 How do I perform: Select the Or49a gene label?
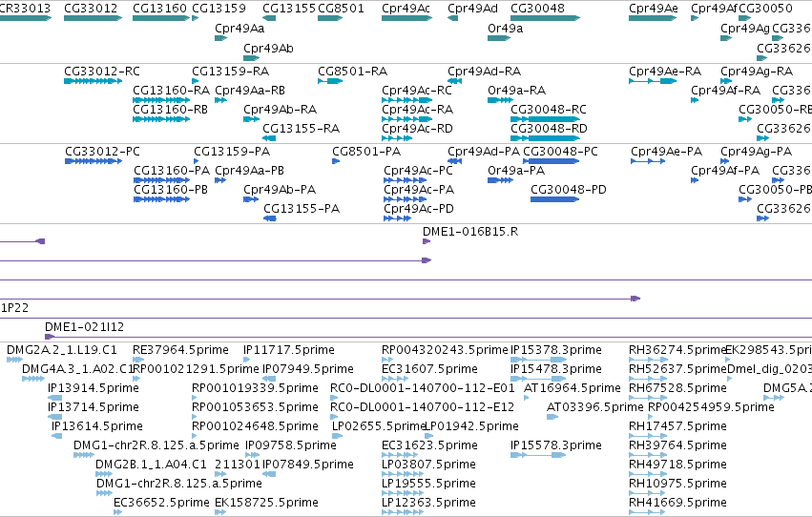tap(505, 29)
